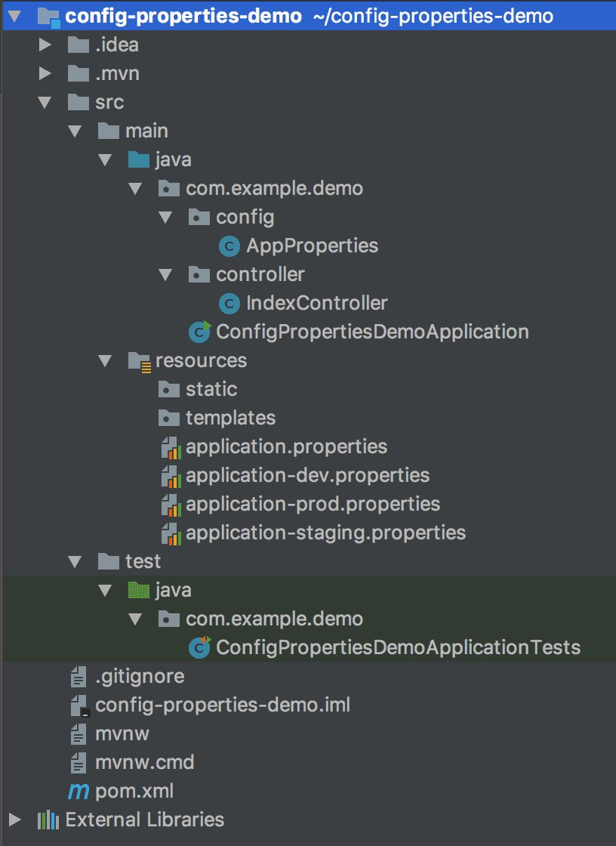Viewport: 616px width, 846px height.
Task: Click the IndexController class icon
Action: pos(229,303)
